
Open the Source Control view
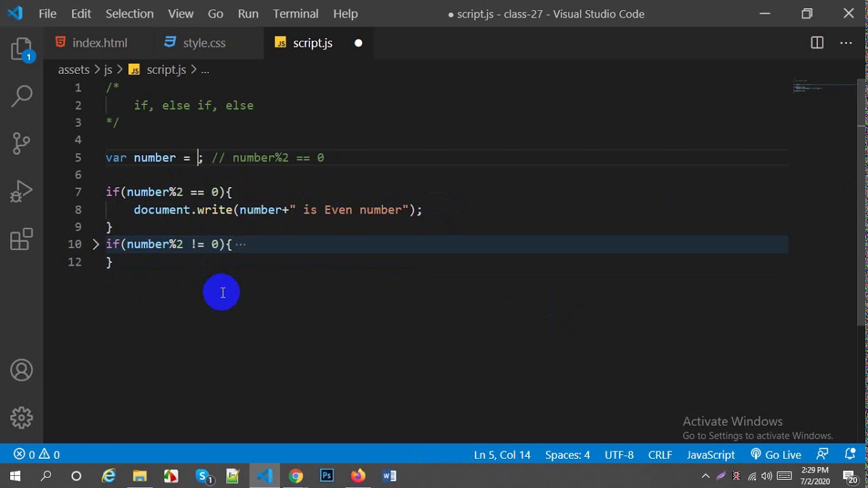22,142
